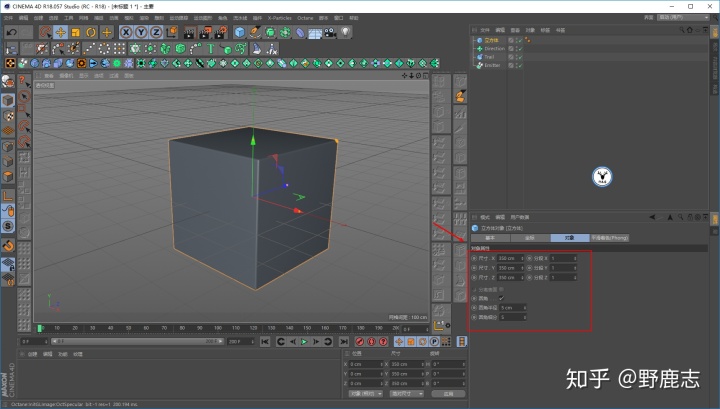Click back arrow in Attribute Manager

652,217
